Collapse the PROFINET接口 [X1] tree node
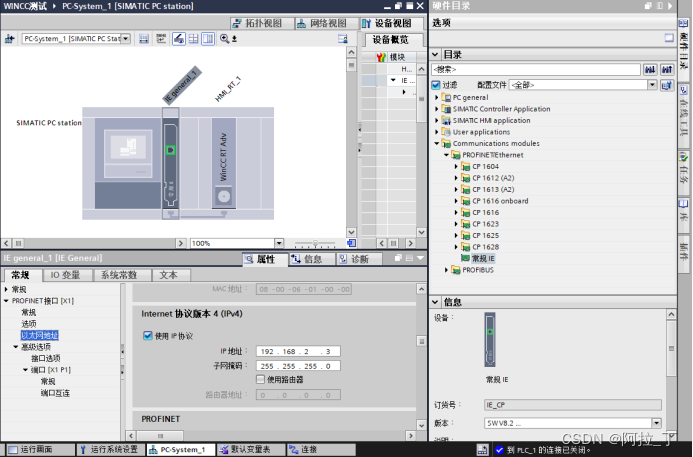The height and width of the screenshot is (457, 693). (x=6, y=301)
